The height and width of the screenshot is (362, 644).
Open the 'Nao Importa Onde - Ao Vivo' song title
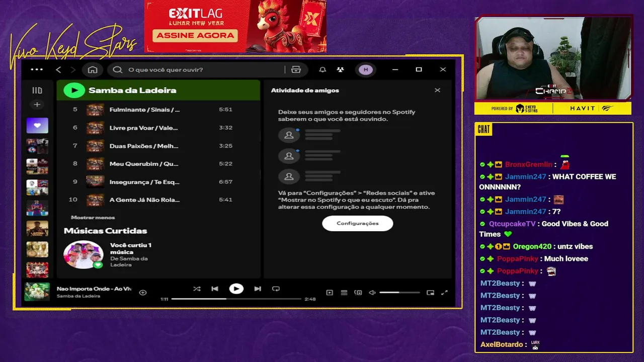click(94, 289)
